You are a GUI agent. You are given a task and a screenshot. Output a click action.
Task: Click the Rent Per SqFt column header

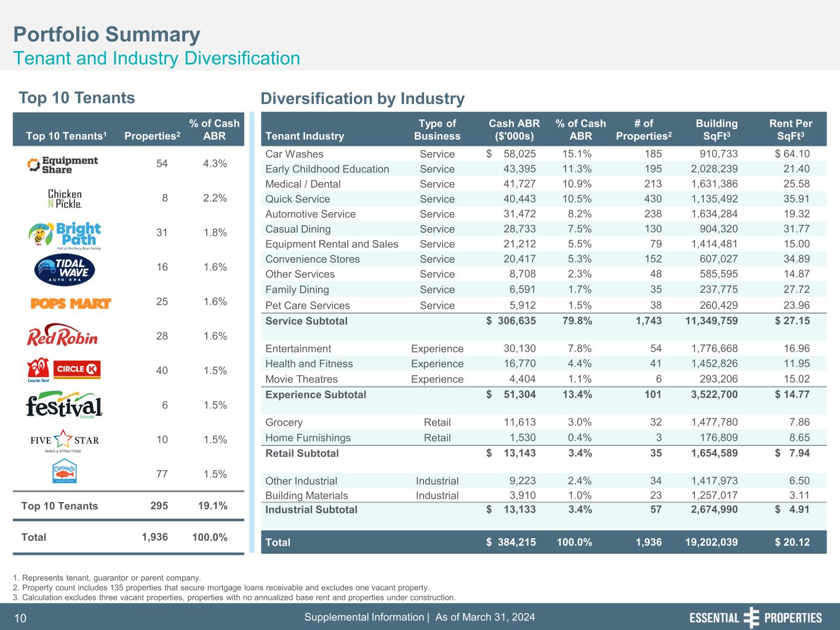[x=790, y=130]
